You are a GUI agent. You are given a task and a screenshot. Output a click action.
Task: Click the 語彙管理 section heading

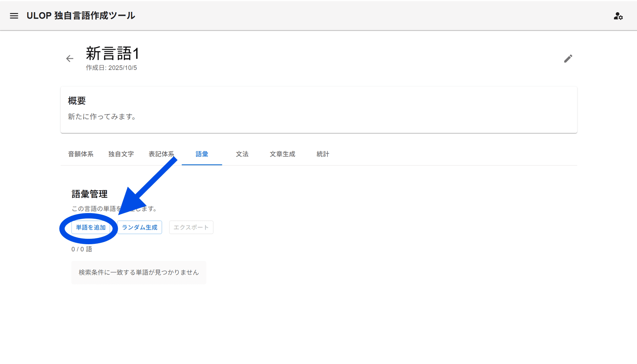[90, 194]
